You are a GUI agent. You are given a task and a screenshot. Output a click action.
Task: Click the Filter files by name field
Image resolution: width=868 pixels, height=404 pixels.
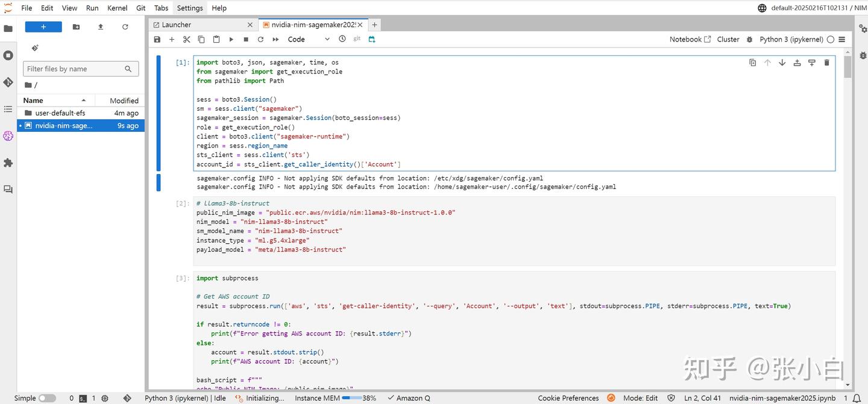81,69
